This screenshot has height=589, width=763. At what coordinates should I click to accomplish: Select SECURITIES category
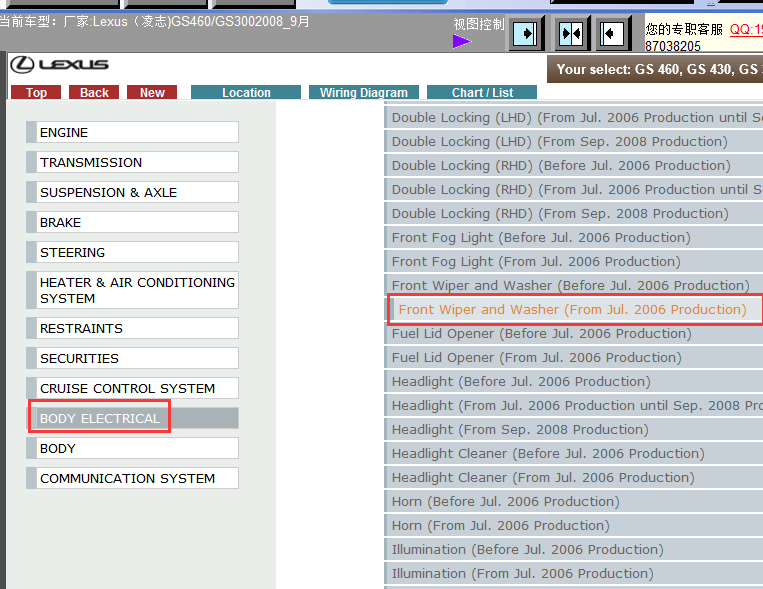click(132, 358)
